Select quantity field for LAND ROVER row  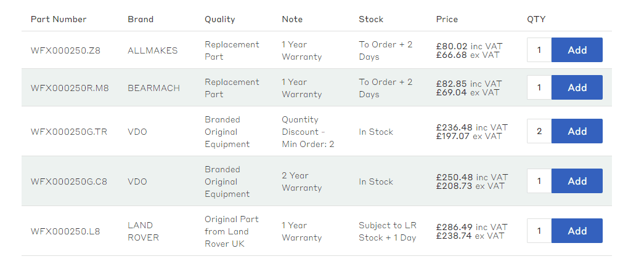click(x=539, y=231)
